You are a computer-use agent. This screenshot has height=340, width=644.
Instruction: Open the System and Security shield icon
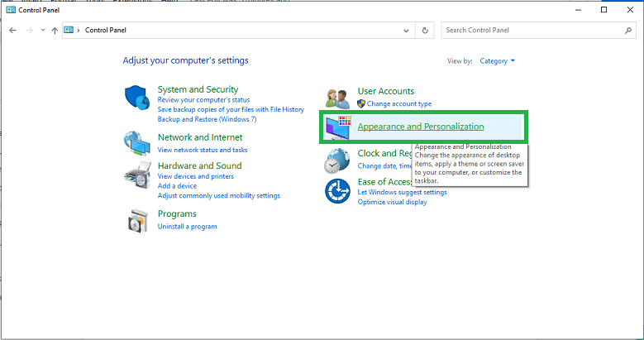pyautogui.click(x=137, y=98)
